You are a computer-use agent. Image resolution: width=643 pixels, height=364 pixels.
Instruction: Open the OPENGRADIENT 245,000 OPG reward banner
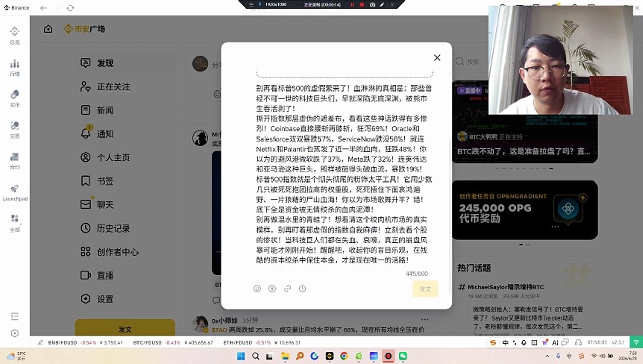[525, 210]
